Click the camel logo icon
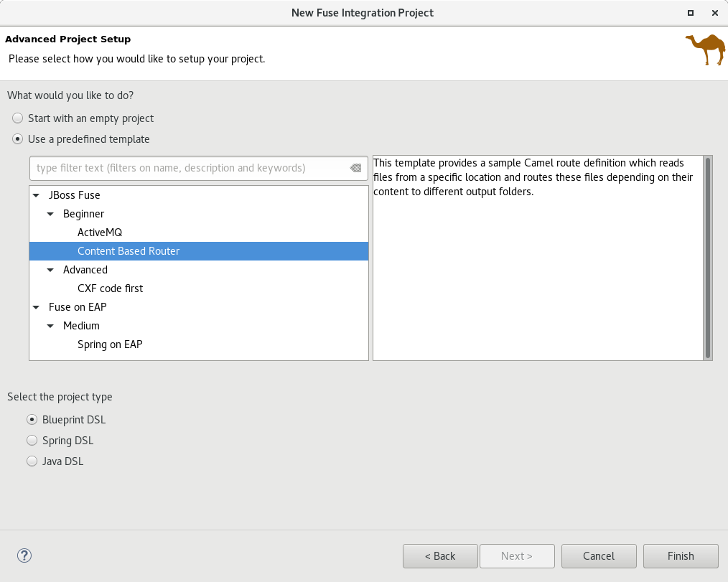The height and width of the screenshot is (582, 728). click(x=704, y=50)
